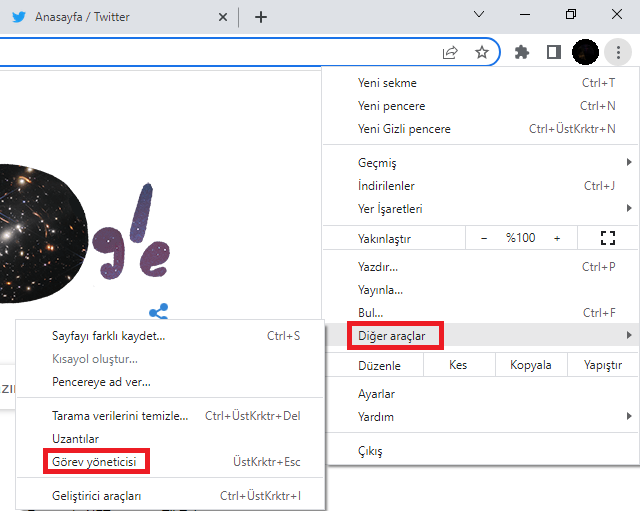640x511 pixels.
Task: Expand the Yer İşaretleri submenu
Action: tap(480, 209)
